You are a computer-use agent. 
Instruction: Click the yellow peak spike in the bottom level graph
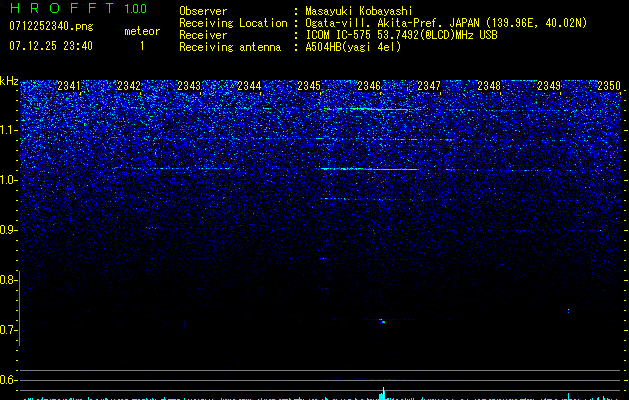click(383, 393)
